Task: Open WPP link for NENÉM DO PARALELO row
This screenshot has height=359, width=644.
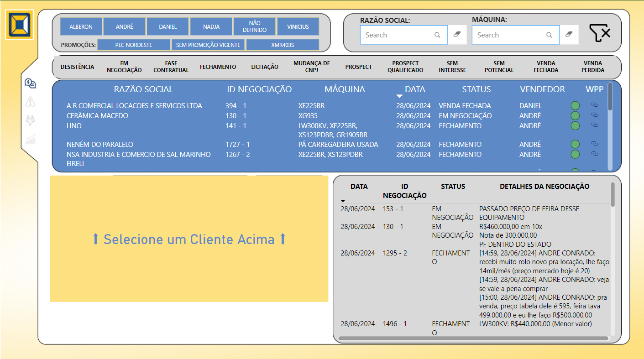Action: point(595,144)
